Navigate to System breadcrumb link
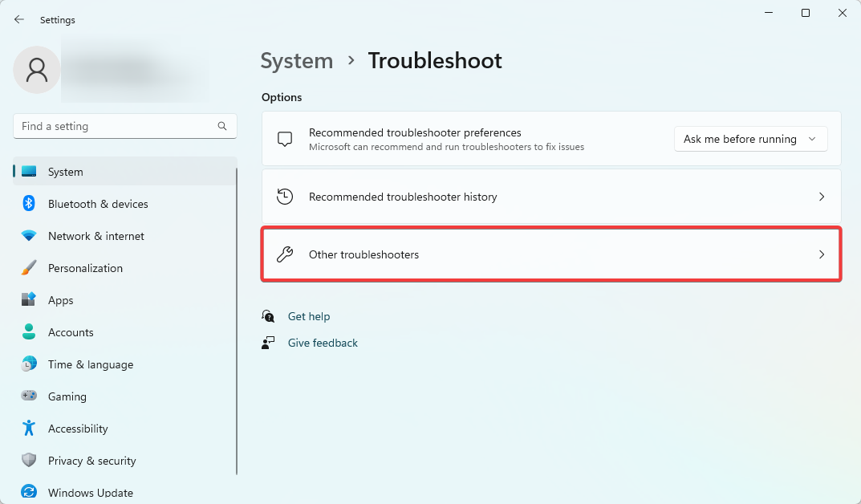Viewport: 861px width, 504px height. (x=297, y=61)
